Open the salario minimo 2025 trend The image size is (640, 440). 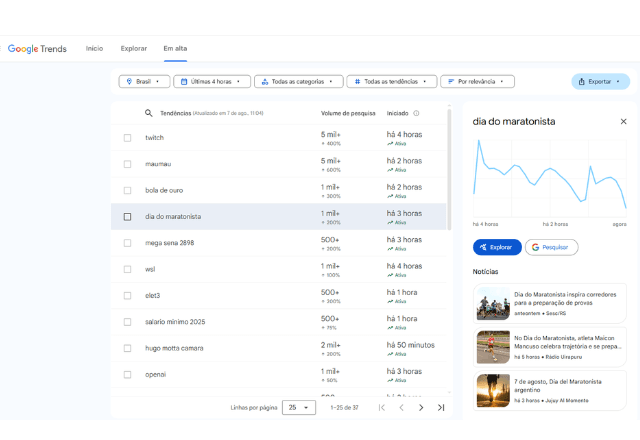pyautogui.click(x=279, y=322)
